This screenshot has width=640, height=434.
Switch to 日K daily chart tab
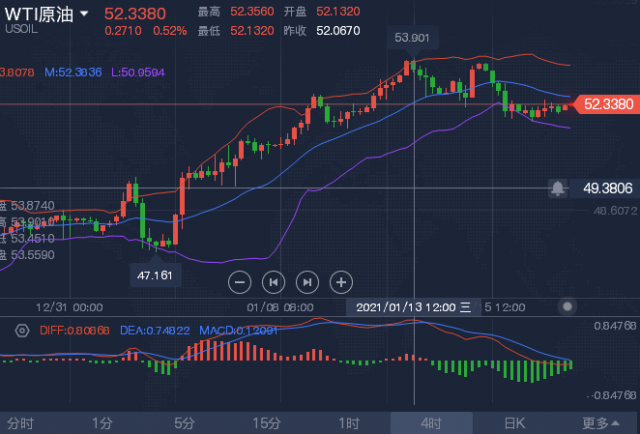(x=515, y=423)
